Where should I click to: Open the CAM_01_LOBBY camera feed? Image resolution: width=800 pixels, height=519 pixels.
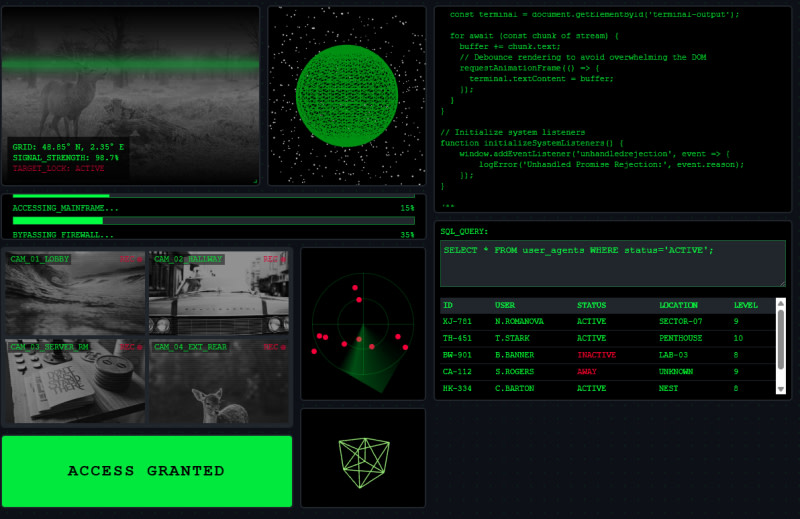click(75, 293)
